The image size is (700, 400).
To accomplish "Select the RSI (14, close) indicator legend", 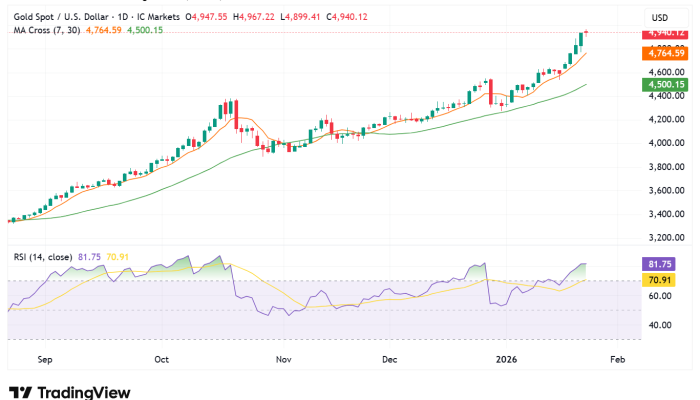I will pyautogui.click(x=40, y=257).
